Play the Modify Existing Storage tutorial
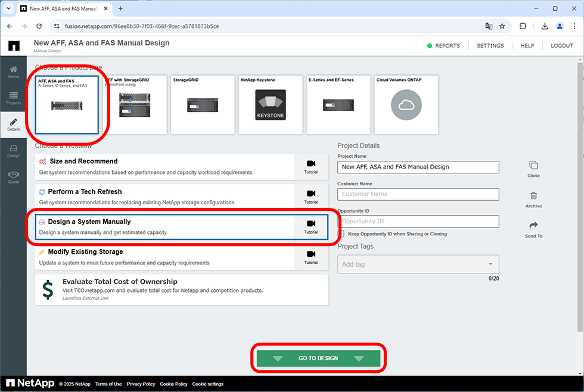The height and width of the screenshot is (392, 584). pyautogui.click(x=311, y=257)
